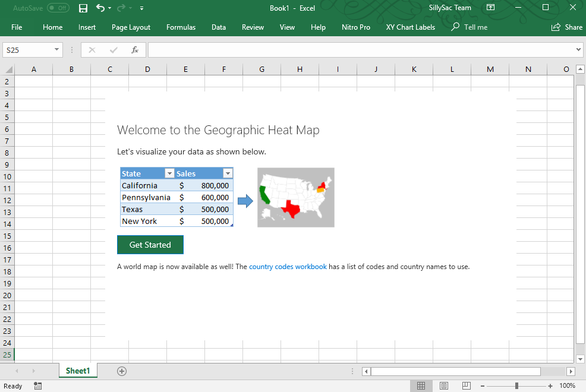This screenshot has width=586, height=392.
Task: Open the XY Chart Labels tab
Action: pos(410,27)
